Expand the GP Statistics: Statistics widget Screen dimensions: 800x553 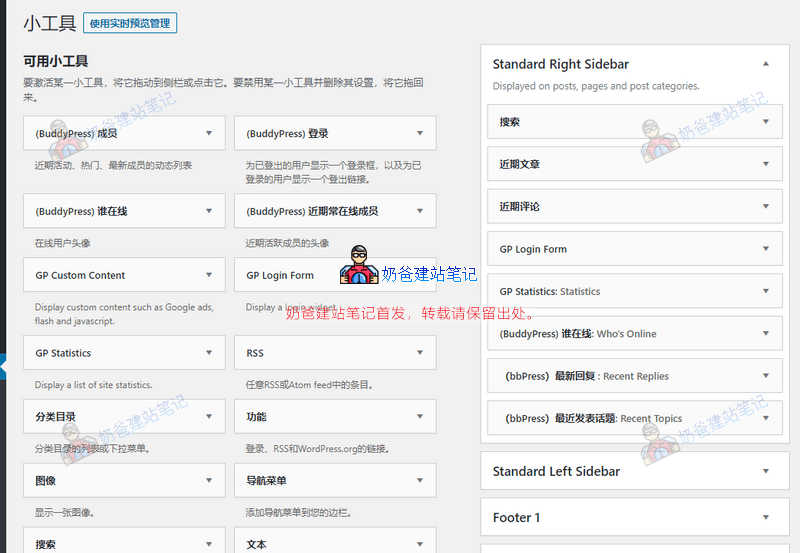tap(766, 292)
